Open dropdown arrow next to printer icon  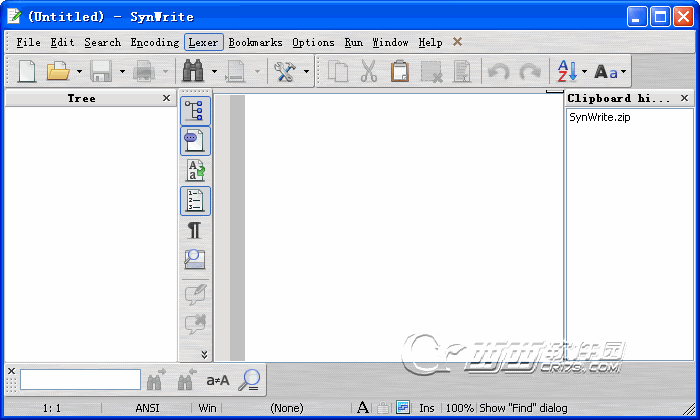point(165,71)
